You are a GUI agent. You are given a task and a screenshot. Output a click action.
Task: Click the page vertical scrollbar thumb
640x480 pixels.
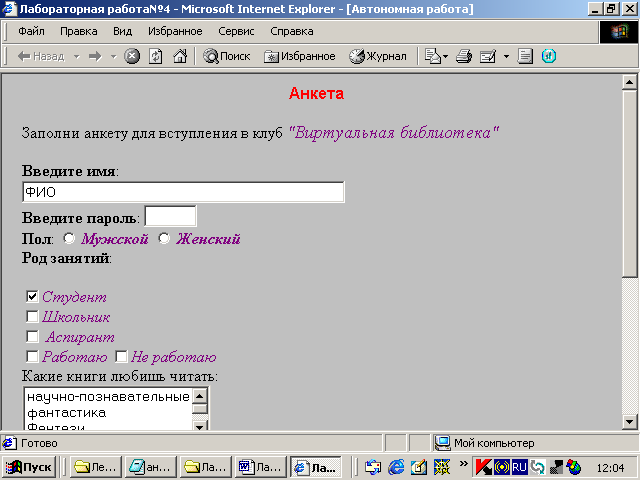point(630,184)
